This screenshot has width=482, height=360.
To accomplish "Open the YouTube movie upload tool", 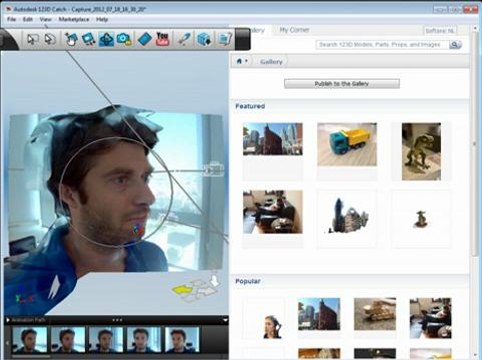I will (163, 39).
